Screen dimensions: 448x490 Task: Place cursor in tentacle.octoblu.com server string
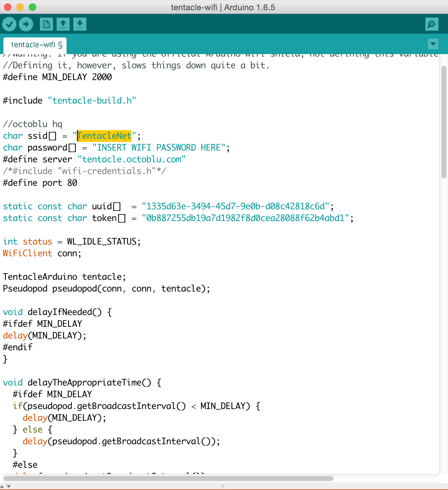(131, 159)
